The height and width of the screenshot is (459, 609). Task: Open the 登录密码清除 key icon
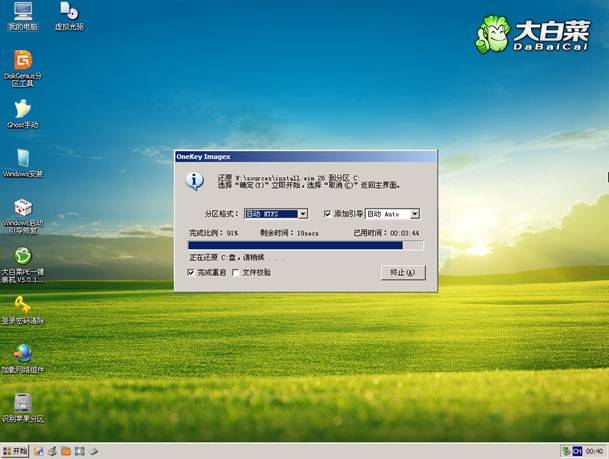[21, 304]
